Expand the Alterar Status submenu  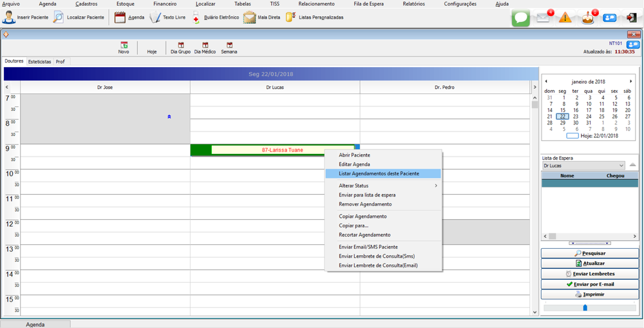[383, 186]
